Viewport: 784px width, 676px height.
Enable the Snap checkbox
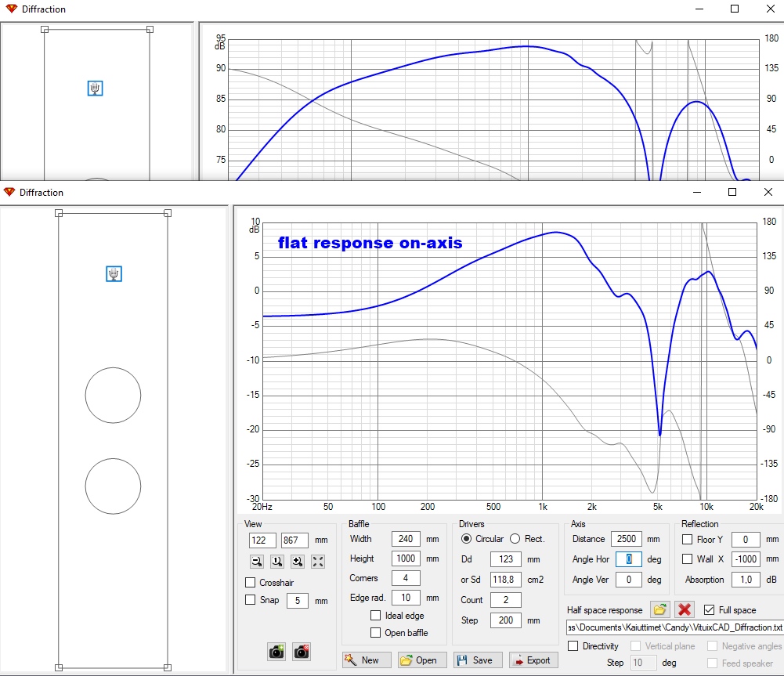pos(251,599)
